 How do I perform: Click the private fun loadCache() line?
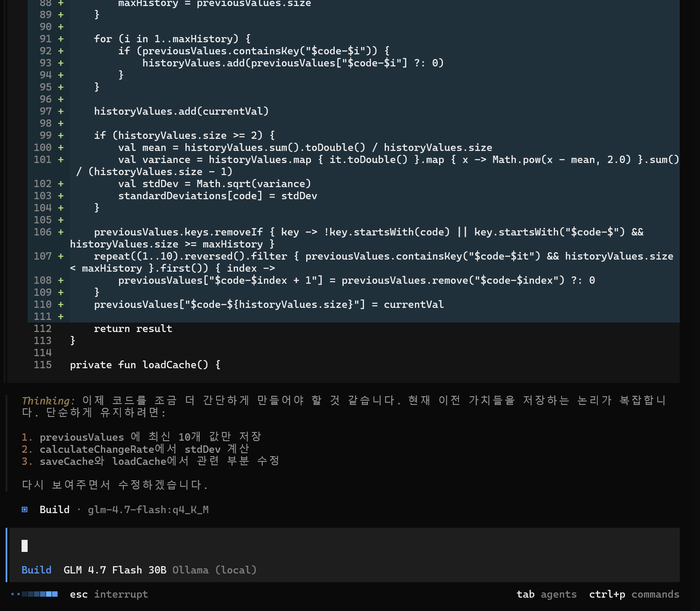145,365
